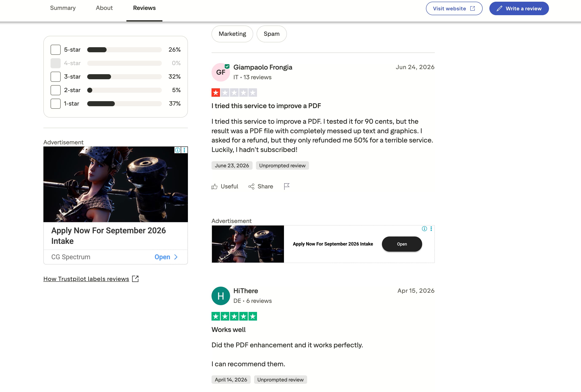581x392 pixels.
Task: Click external-link icon beside Trustpilot labels link
Action: coord(135,279)
